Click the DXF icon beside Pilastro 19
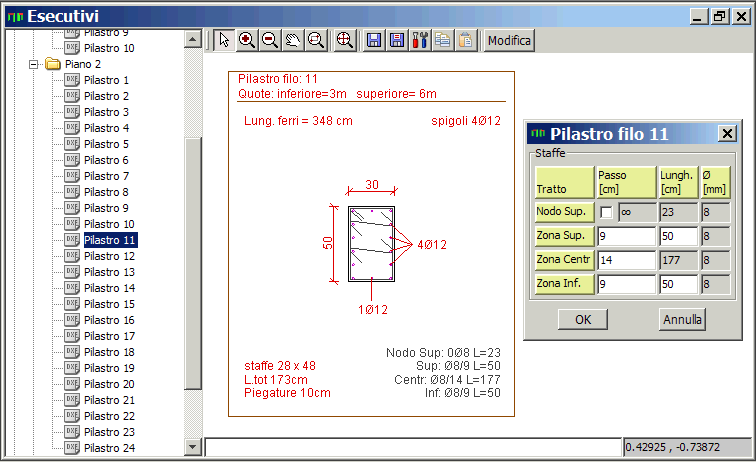Screen dimensions: 756x462 72,368
